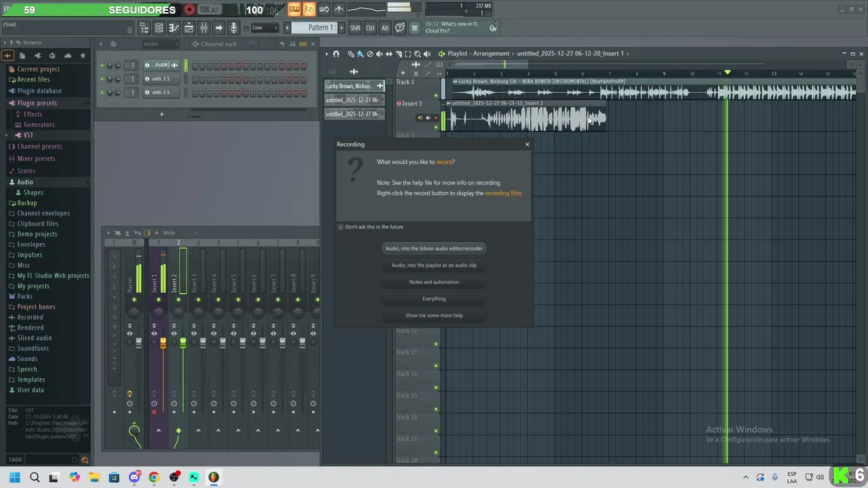Open File Explorer from the taskbar
This screenshot has height=488, width=868.
coord(94,477)
